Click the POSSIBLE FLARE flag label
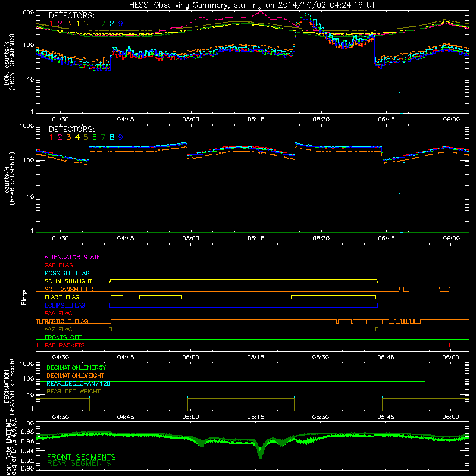The height and width of the screenshot is (476, 476). pos(68,273)
